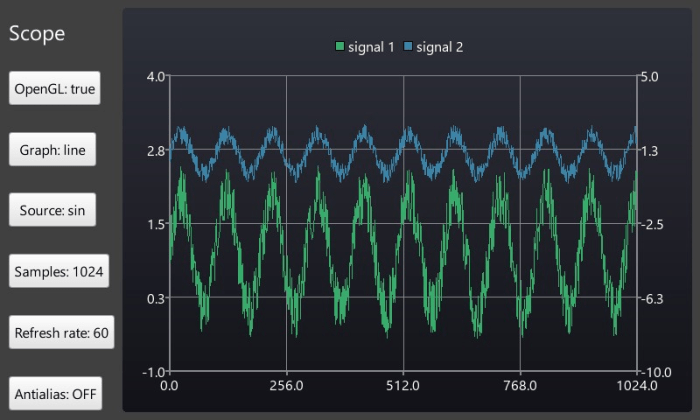
Task: Cycle sample count using Samples: 1024 button
Action: pyautogui.click(x=59, y=271)
